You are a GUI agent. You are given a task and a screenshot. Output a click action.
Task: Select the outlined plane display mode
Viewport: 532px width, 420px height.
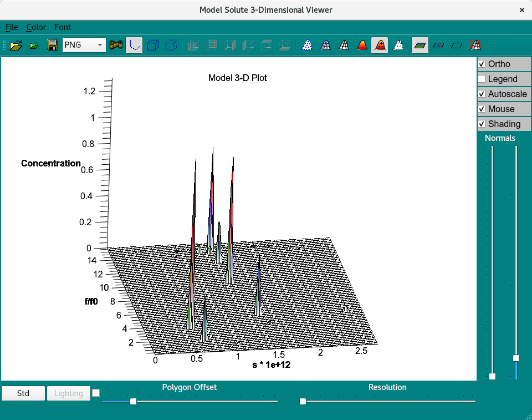(457, 45)
